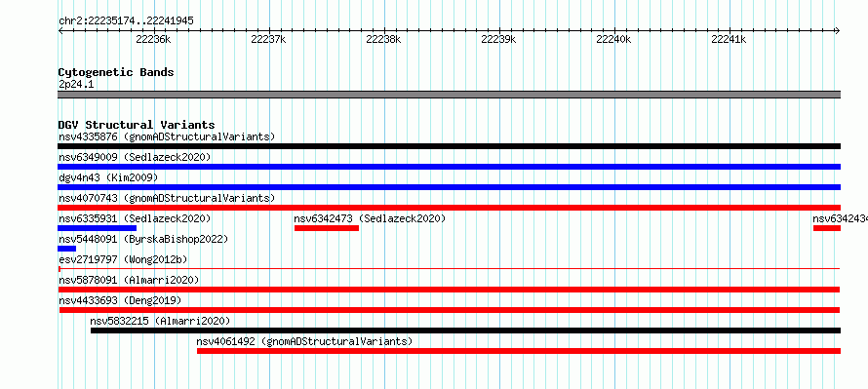The image size is (868, 389).
Task: Open the dgv4n43 (Kim2009) variant label
Action: (108, 177)
